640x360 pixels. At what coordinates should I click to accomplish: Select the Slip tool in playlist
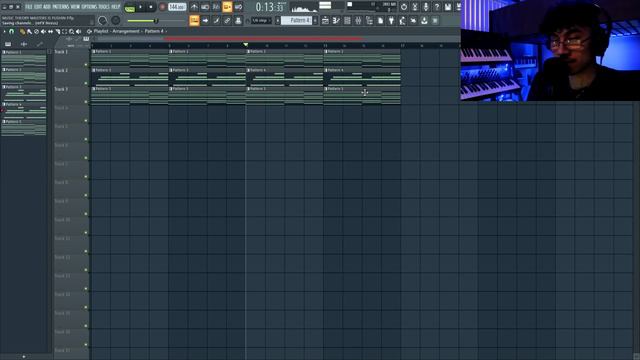click(51, 31)
